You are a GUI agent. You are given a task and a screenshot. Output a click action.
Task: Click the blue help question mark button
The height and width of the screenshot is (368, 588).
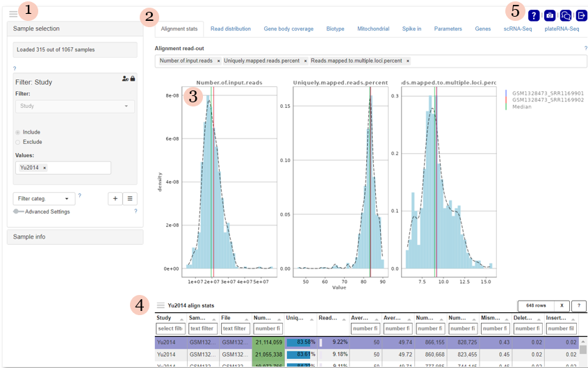pyautogui.click(x=534, y=15)
